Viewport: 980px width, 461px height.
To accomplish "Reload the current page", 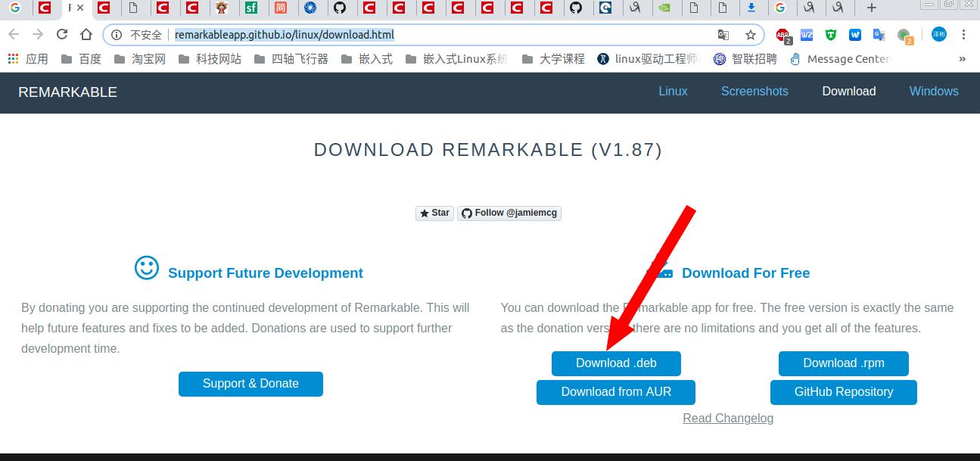I will click(x=62, y=34).
